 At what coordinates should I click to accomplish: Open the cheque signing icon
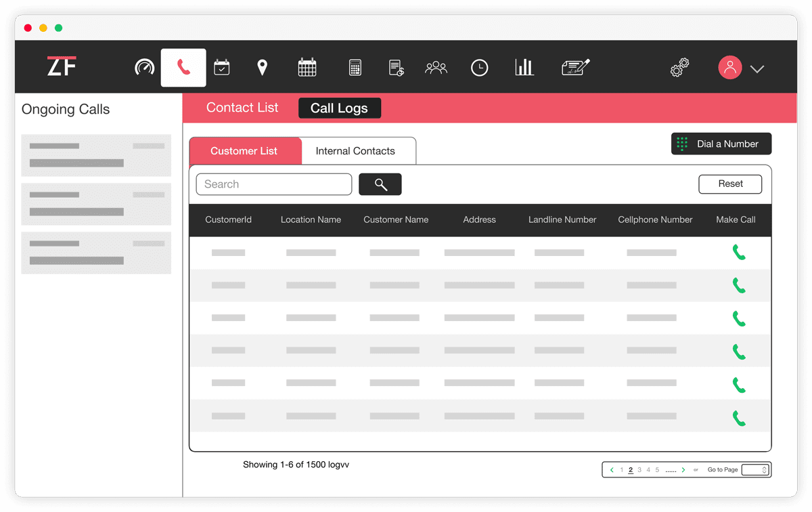click(576, 67)
